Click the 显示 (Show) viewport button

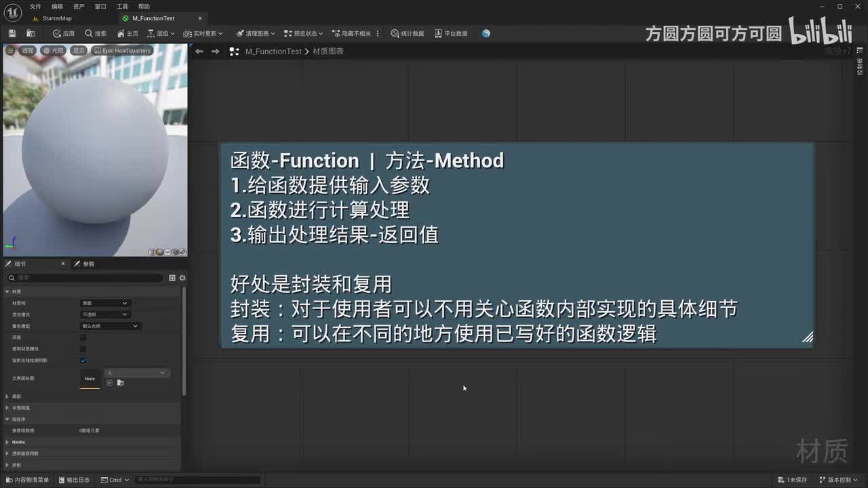[79, 50]
